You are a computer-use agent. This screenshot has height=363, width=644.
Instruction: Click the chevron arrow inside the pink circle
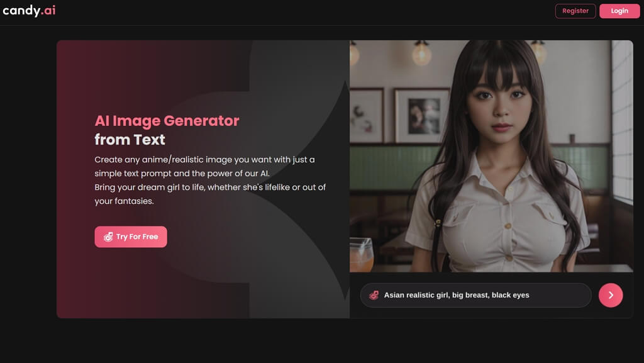(x=611, y=295)
